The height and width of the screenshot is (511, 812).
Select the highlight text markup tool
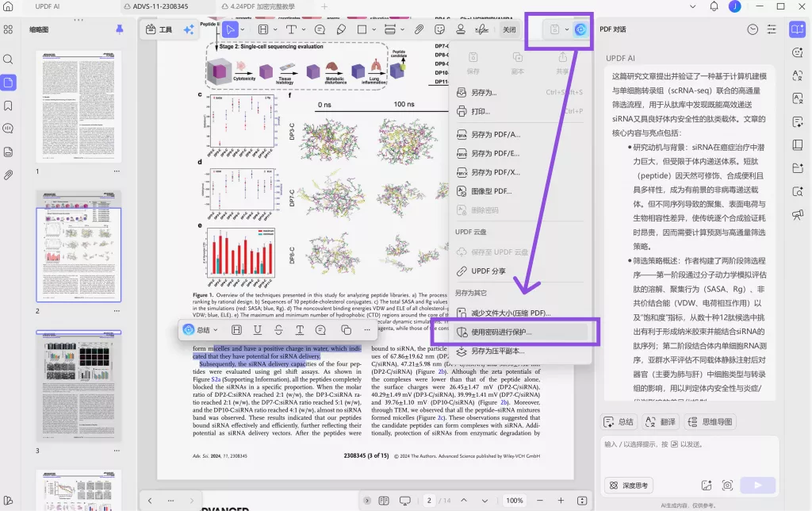coord(263,29)
